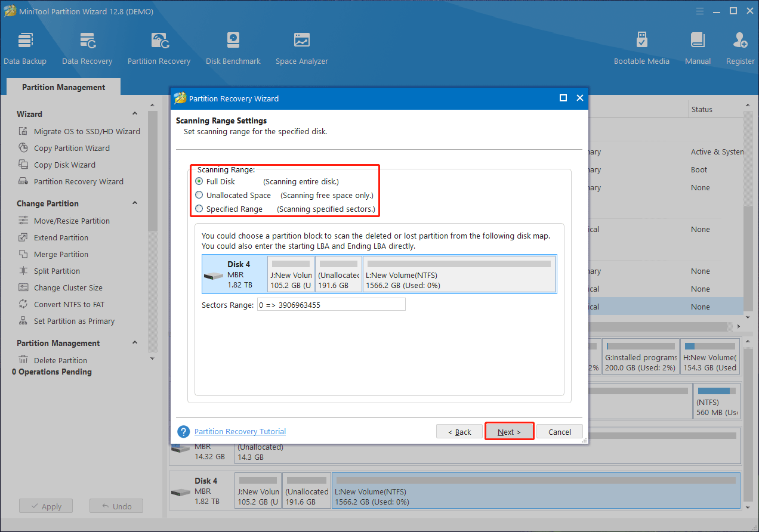This screenshot has height=532, width=759.
Task: Switch to the Partition Management tab
Action: pos(63,87)
